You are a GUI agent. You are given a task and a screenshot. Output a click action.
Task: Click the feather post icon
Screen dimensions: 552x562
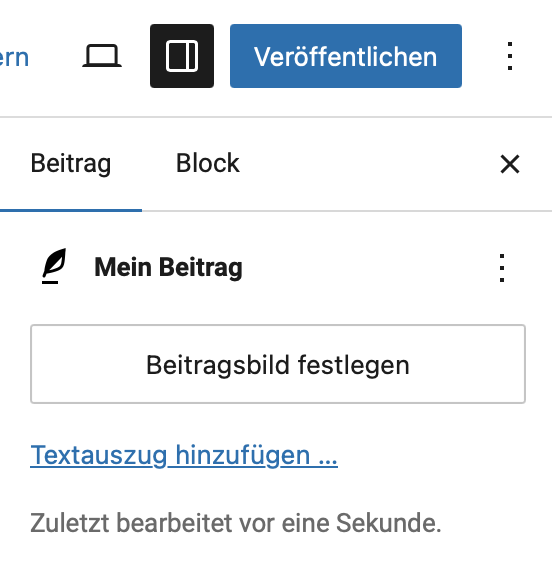point(54,266)
